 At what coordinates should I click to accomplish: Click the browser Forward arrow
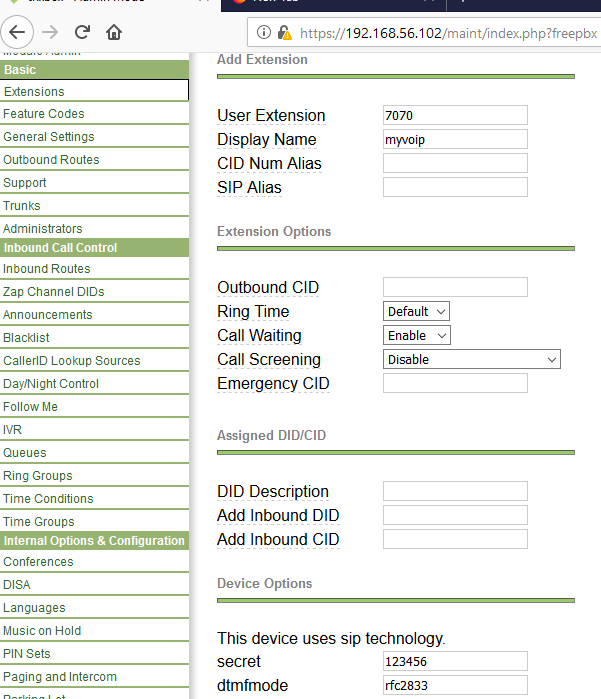coord(52,32)
